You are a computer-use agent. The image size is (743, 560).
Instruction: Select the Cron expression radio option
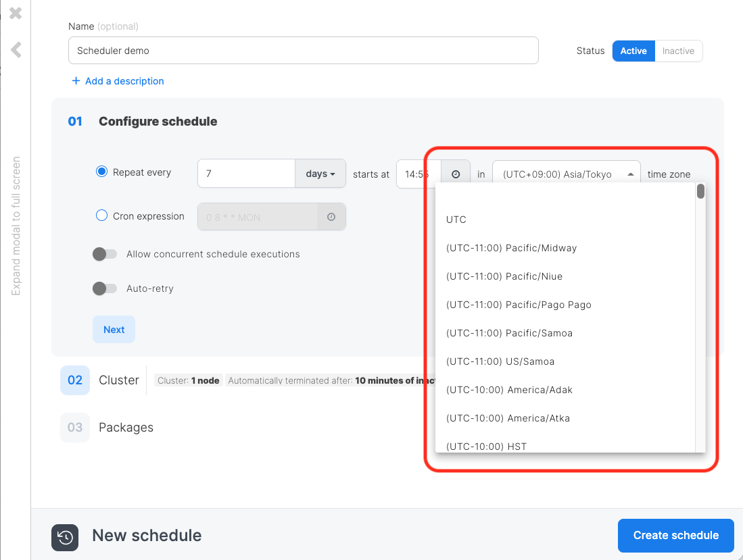click(x=101, y=215)
